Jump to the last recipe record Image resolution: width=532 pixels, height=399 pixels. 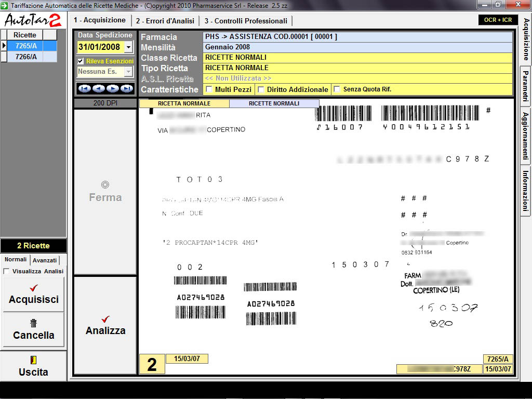point(126,89)
